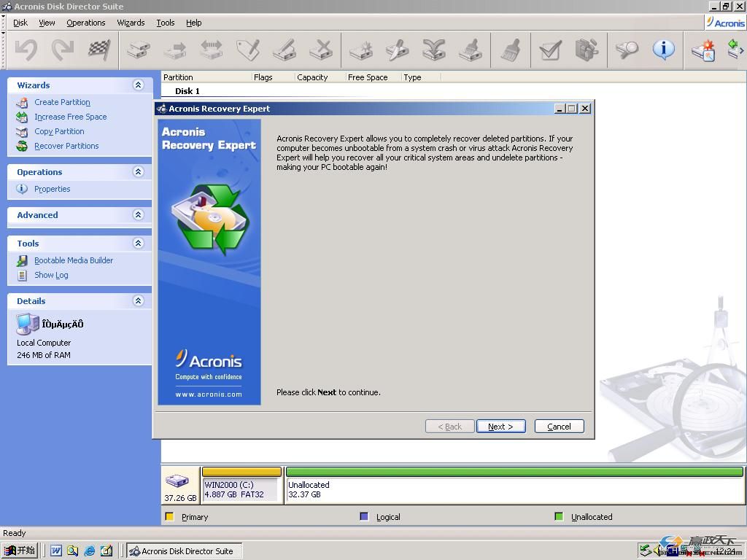Click the Defragment toolbar icon

click(x=587, y=50)
